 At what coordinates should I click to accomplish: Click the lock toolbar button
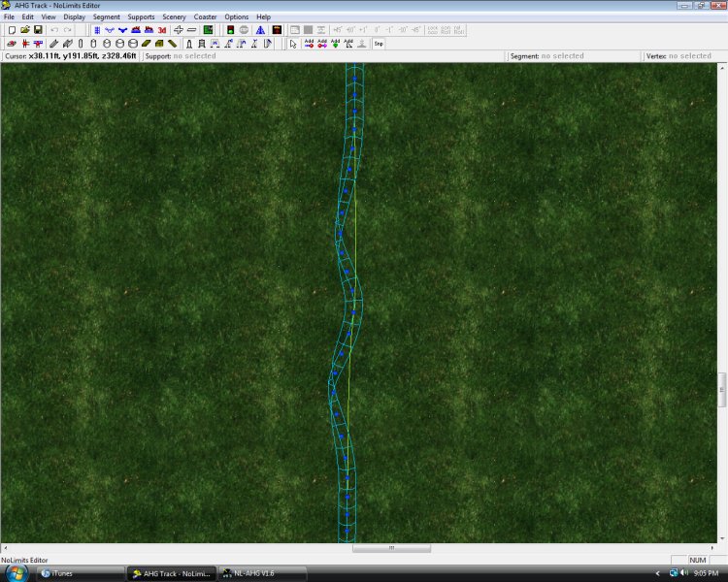pos(433,30)
